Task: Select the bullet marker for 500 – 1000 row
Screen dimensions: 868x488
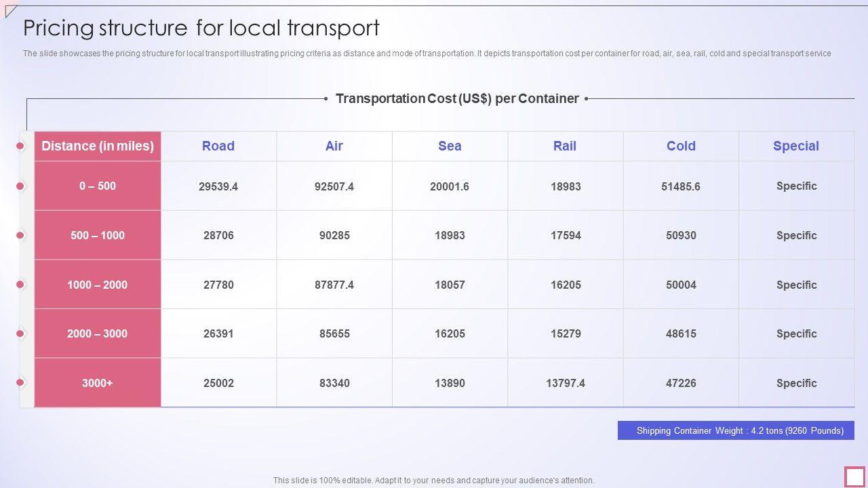Action: point(20,235)
